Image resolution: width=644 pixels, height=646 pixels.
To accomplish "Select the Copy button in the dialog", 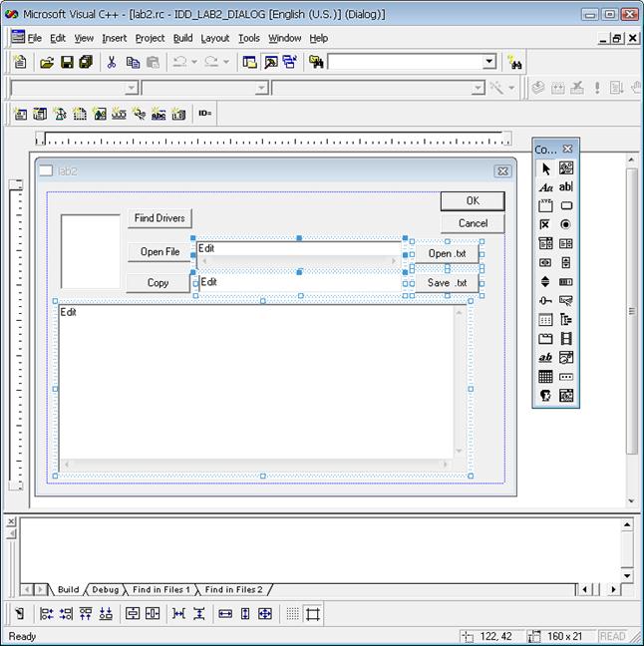I will pos(158,283).
